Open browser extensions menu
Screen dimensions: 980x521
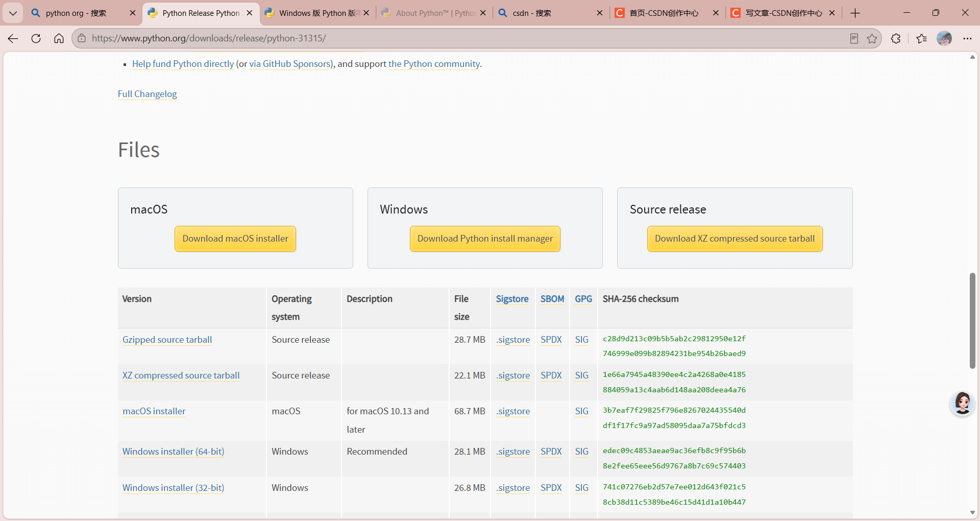tap(896, 38)
